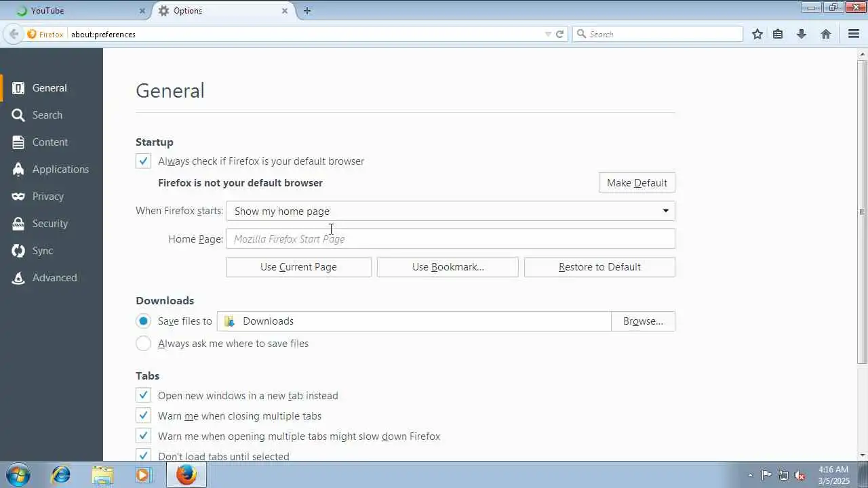Open the General preferences icon in sidebar

point(18,88)
